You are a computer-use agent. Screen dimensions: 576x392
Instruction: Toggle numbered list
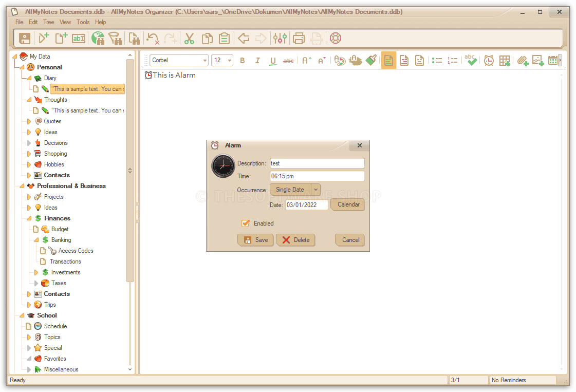click(452, 61)
